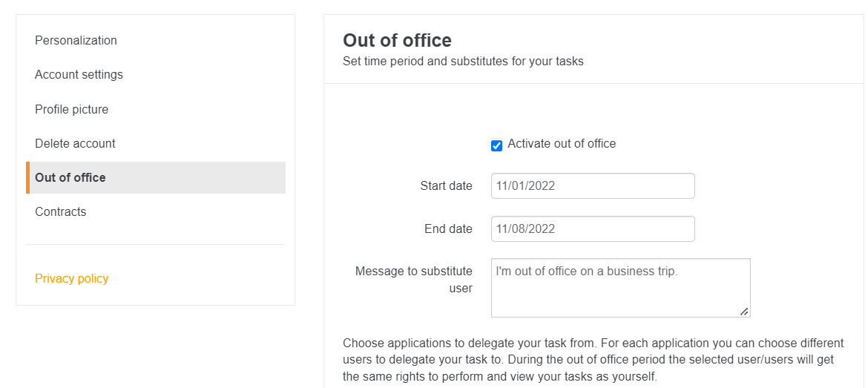
Task: Select the highlighted Out of office item
Action: pos(70,177)
